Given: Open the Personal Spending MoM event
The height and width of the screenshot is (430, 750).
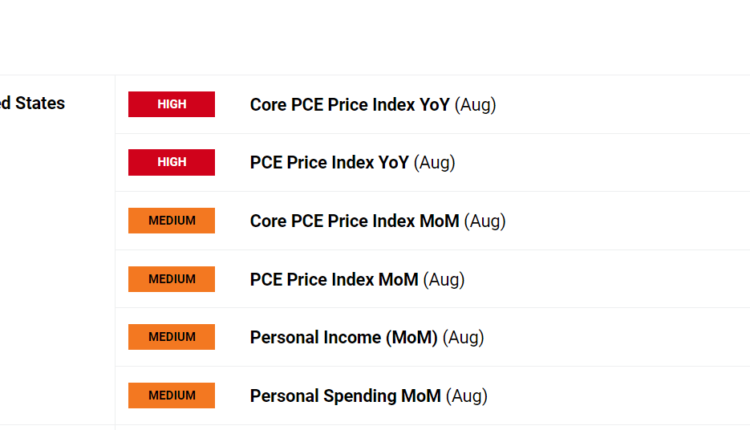Looking at the screenshot, I should pyautogui.click(x=345, y=396).
